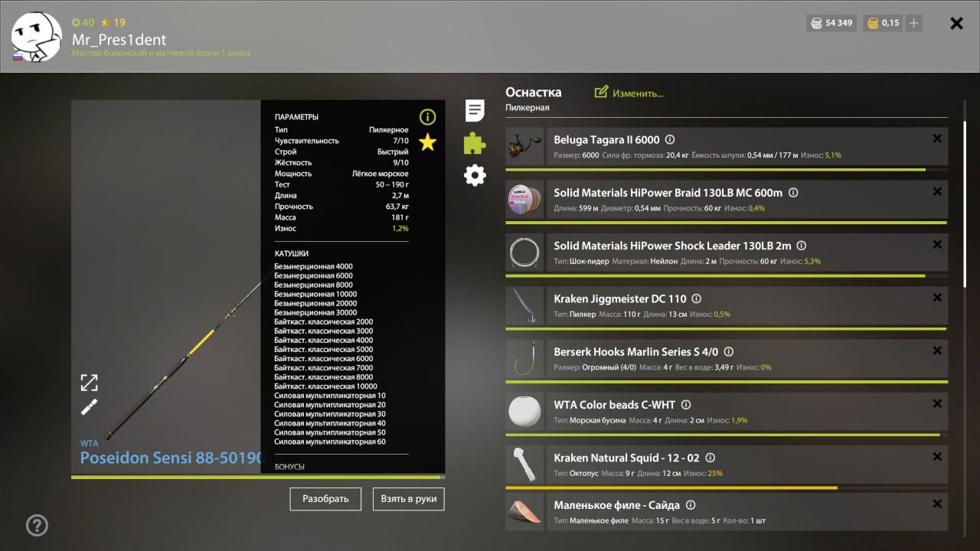Screen dimensions: 980x551
Task: Show info for HiPower Braid 130LB line
Action: pyautogui.click(x=793, y=193)
